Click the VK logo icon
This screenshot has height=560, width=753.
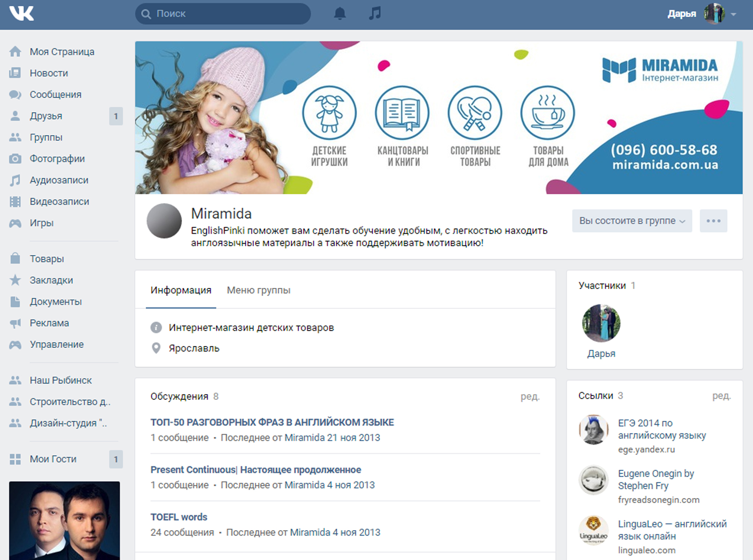pos(21,14)
